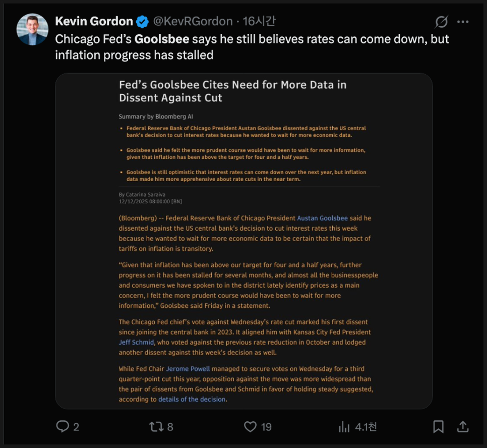Image resolution: width=487 pixels, height=448 pixels.
Task: Open Kevin Gordon's profile picture
Action: pos(32,30)
